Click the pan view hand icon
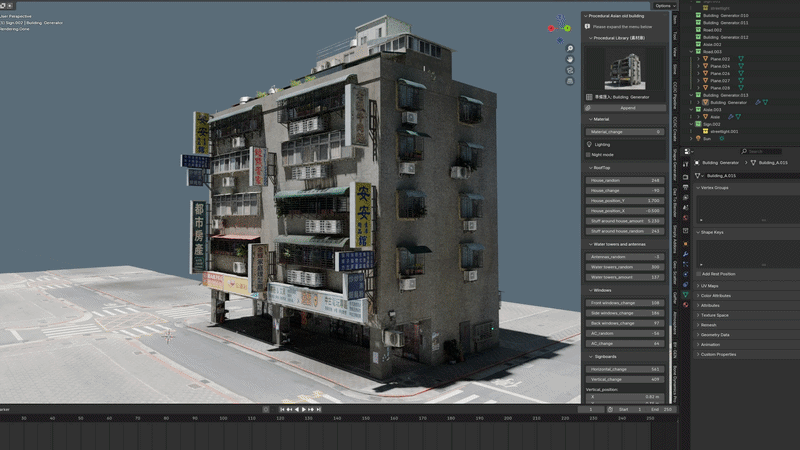Image resolution: width=800 pixels, height=450 pixels. point(570,59)
